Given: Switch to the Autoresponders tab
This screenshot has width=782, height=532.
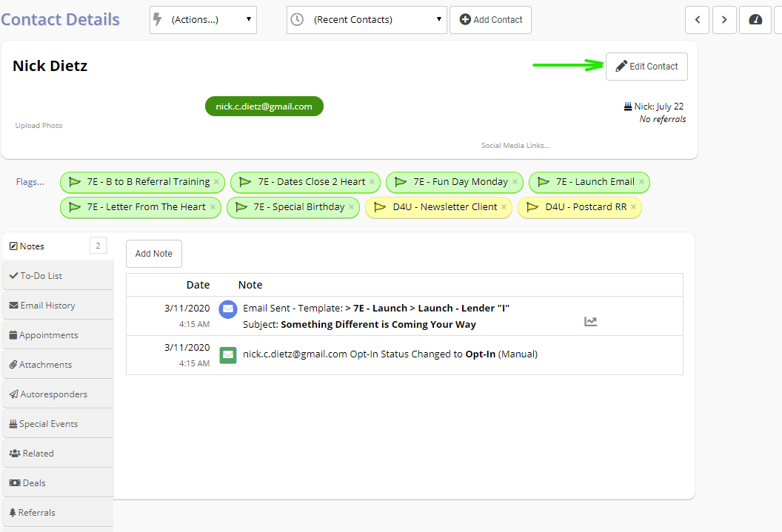Looking at the screenshot, I should (x=58, y=394).
